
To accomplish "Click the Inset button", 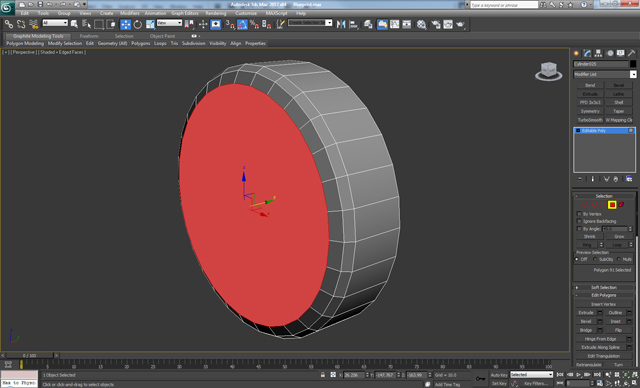I will point(616,321).
